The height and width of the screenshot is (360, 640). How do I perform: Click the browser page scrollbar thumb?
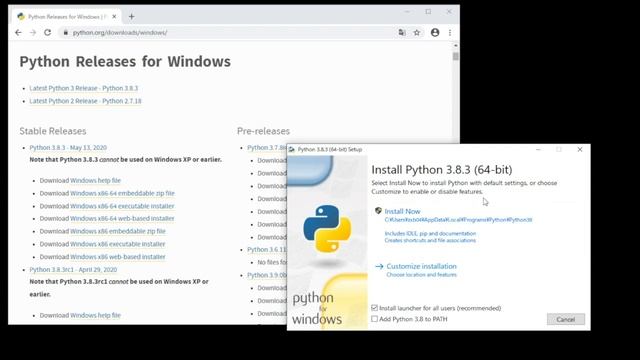456,56
